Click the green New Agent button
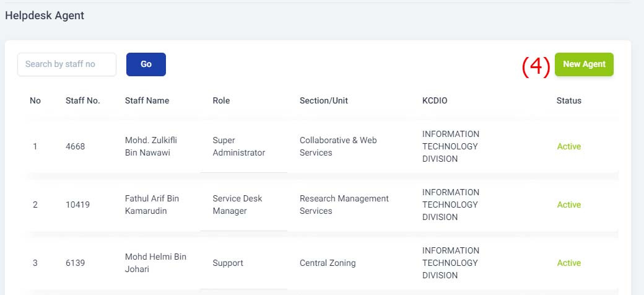The width and height of the screenshot is (644, 295). click(584, 64)
